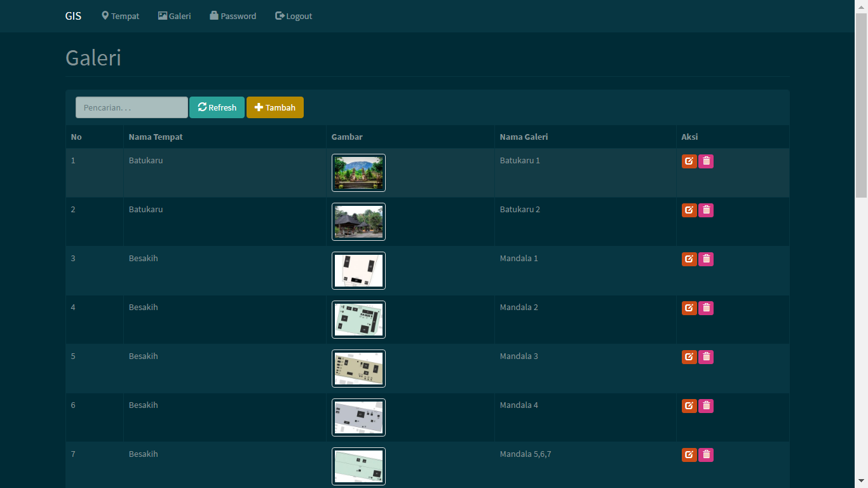Remove the Mandala 3 gallery entry
Image resolution: width=868 pixels, height=488 pixels.
pos(706,357)
